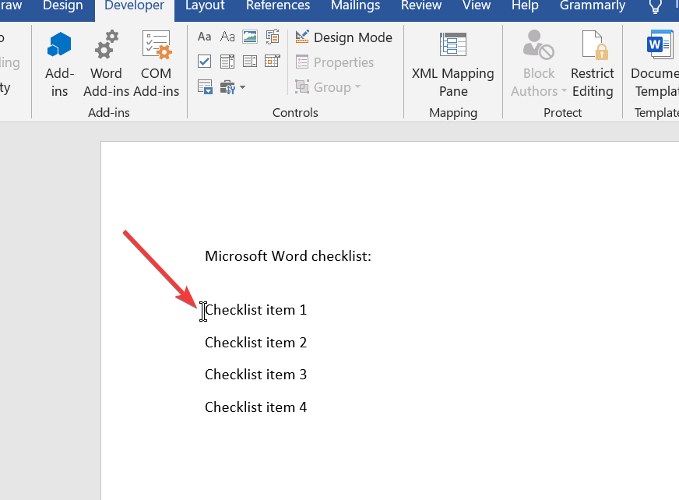The image size is (679, 500).
Task: Switch to the Design tab
Action: 63,6
